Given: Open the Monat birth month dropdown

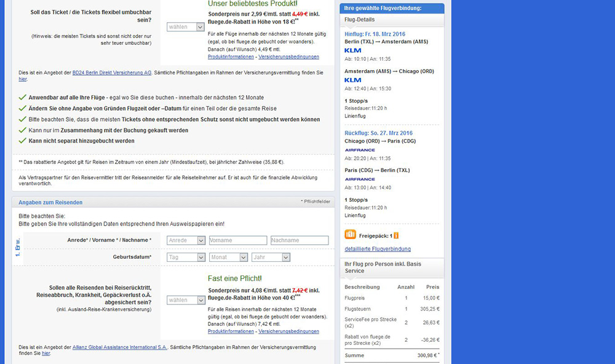Looking at the screenshot, I should pos(228,257).
